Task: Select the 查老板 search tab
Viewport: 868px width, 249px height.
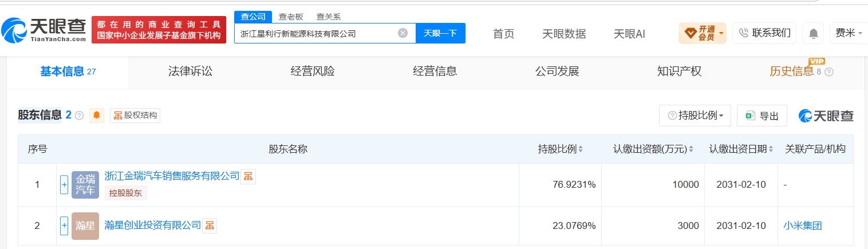Action: tap(291, 17)
